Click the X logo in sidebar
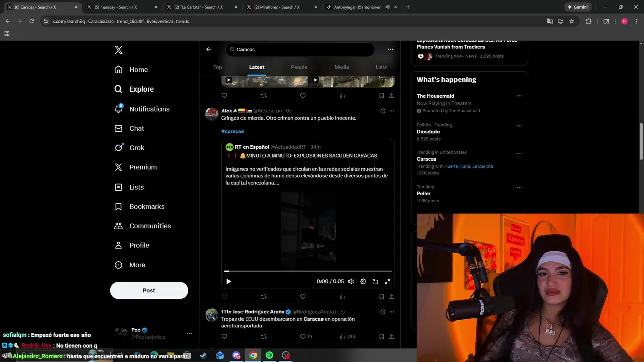Viewport: 644px width, 362px height. tap(119, 50)
